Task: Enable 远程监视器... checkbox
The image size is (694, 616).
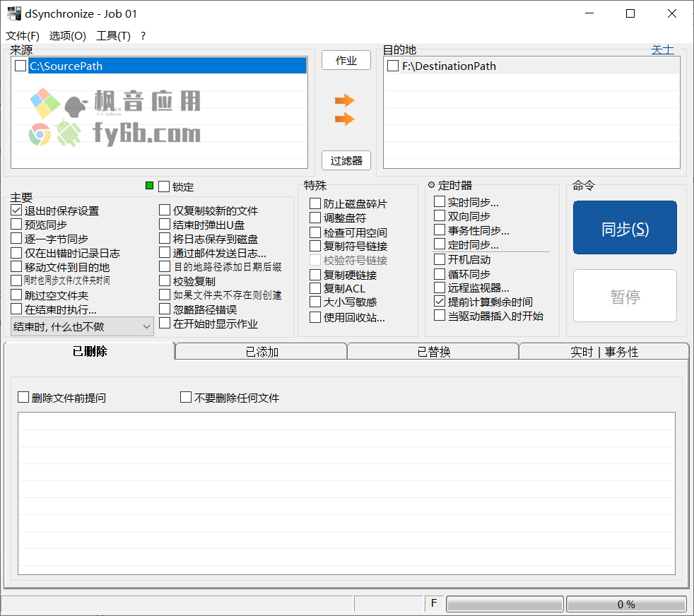Action: [x=440, y=288]
